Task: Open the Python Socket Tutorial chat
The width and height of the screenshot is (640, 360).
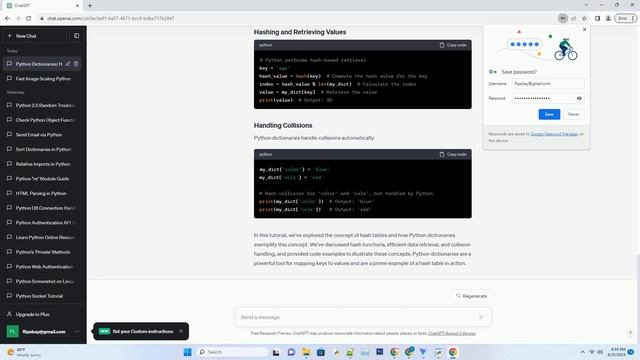Action: coord(43,296)
